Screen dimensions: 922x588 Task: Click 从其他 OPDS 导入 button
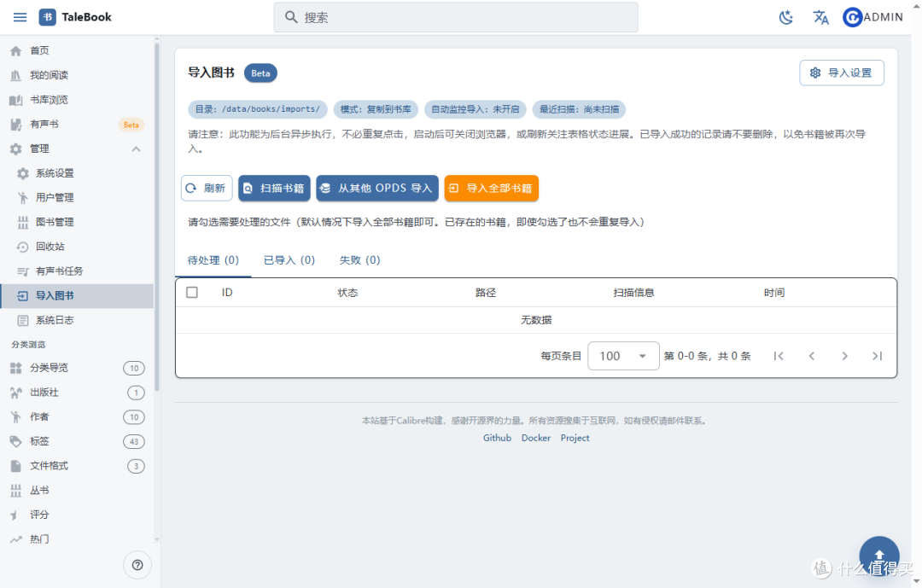click(377, 188)
